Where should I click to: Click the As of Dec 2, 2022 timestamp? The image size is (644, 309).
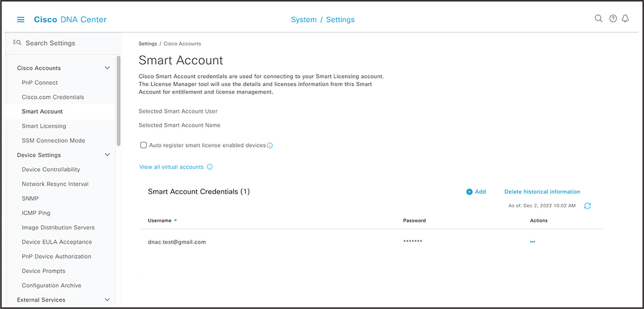point(542,206)
